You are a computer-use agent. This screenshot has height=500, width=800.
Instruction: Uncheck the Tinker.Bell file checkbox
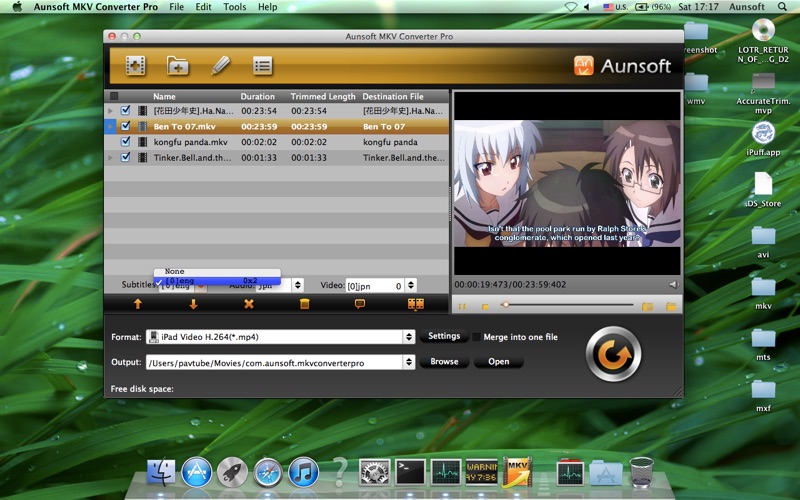(x=126, y=158)
